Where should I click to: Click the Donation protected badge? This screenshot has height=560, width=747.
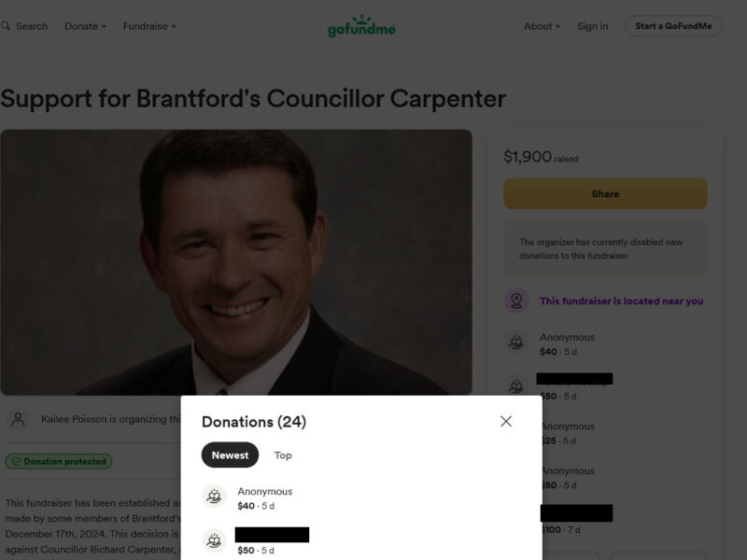[59, 461]
